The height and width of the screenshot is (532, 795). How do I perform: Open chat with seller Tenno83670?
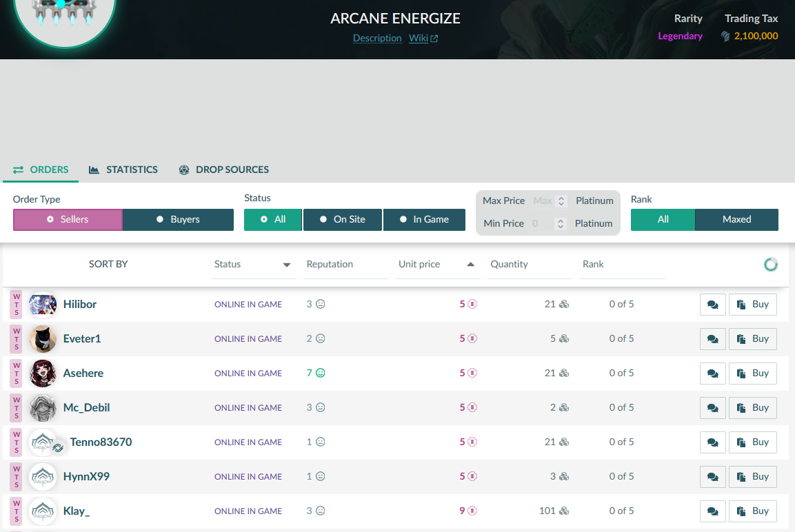712,442
